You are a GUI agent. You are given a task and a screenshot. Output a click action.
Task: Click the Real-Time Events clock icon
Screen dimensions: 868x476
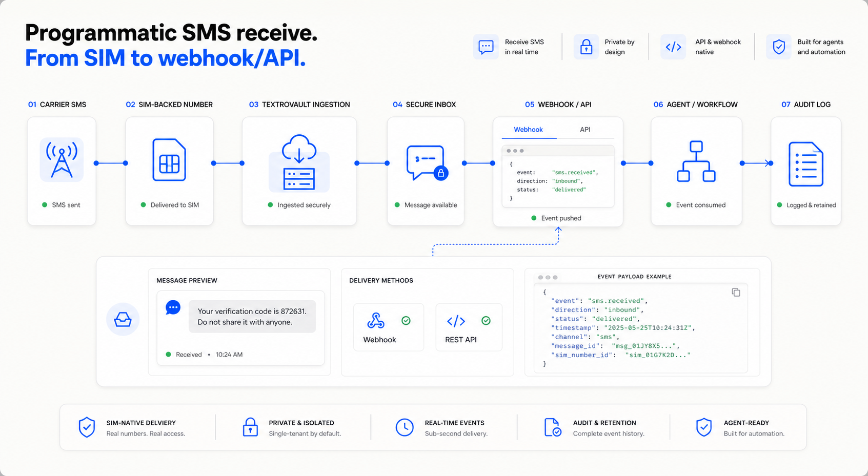(405, 427)
